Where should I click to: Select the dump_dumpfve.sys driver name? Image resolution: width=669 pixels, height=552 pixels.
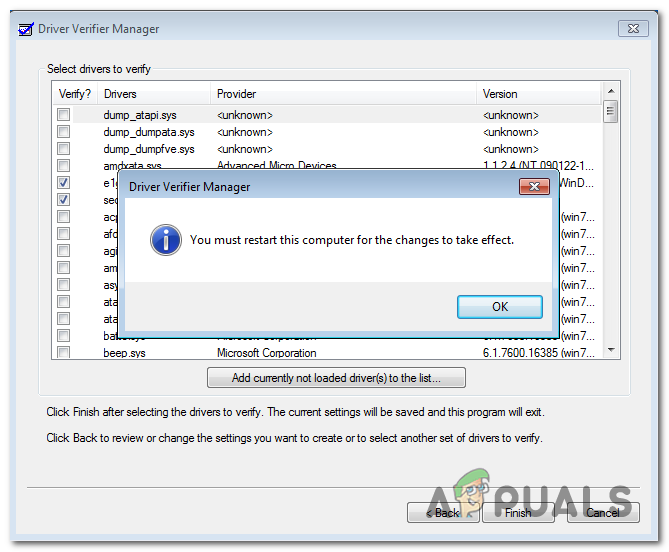tap(148, 149)
